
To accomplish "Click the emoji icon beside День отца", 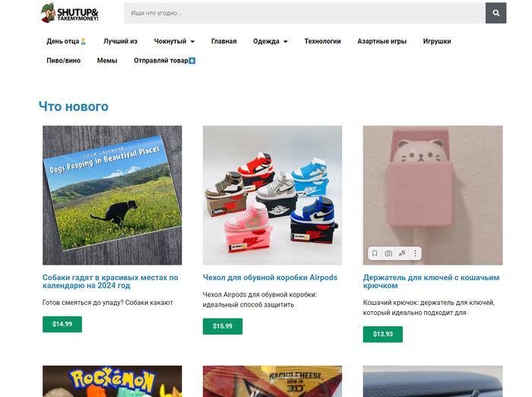I will click(x=83, y=41).
